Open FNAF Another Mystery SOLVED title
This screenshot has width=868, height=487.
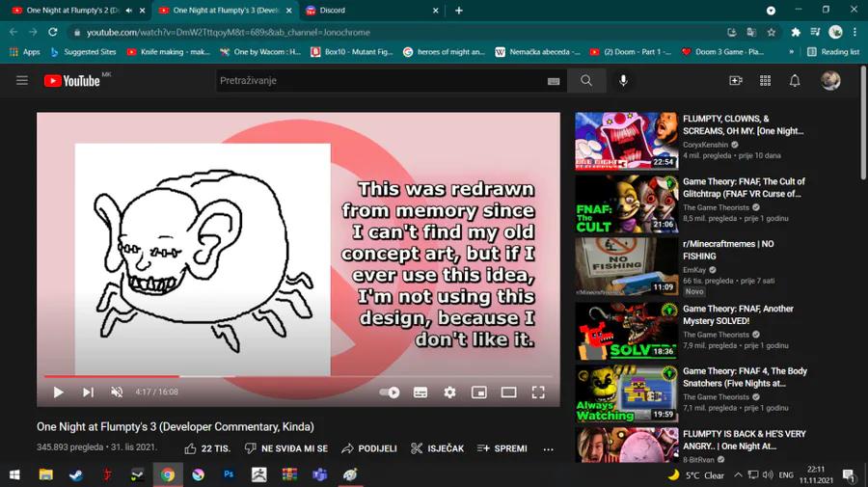click(738, 315)
